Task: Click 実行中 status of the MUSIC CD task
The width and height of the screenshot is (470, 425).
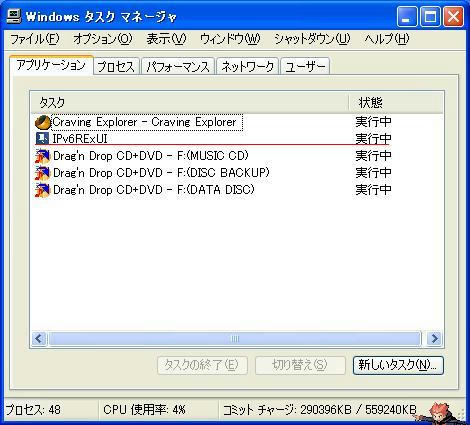Action: (373, 156)
